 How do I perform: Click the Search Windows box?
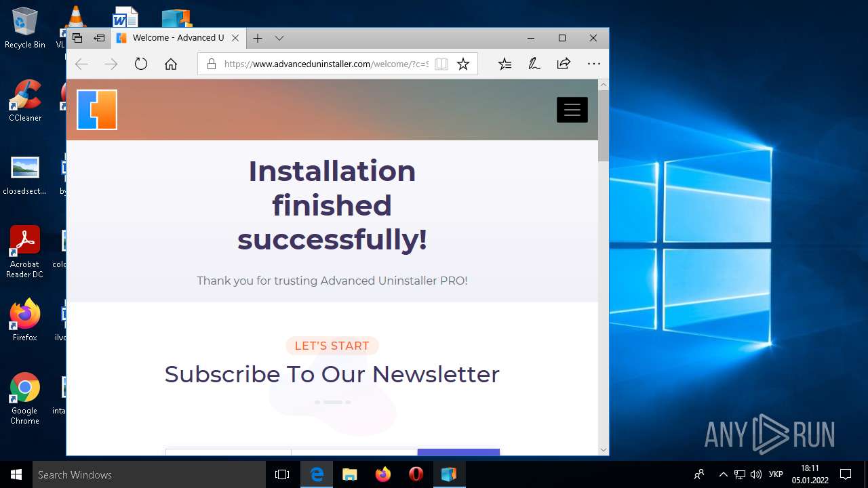149,474
